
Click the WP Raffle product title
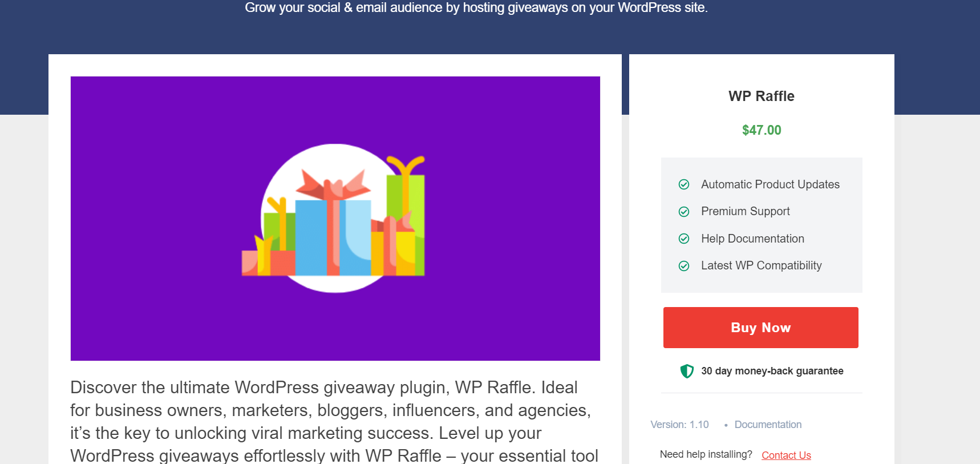pyautogui.click(x=761, y=96)
